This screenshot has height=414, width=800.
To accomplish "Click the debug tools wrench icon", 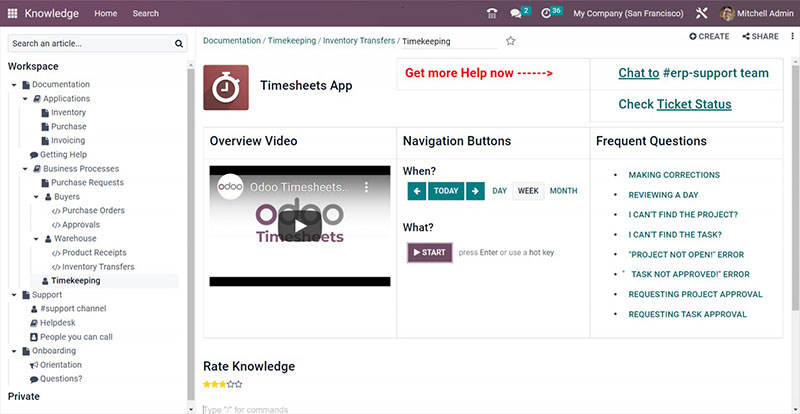I will 701,13.
